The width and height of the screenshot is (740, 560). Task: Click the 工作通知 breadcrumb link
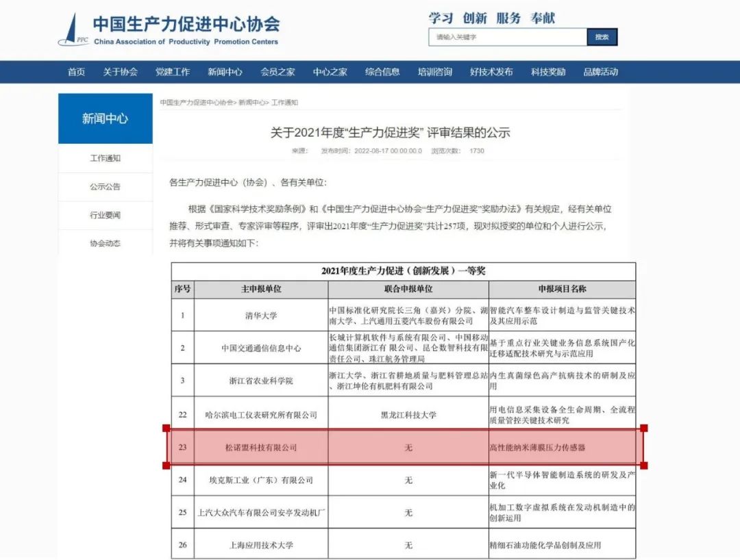pos(284,102)
